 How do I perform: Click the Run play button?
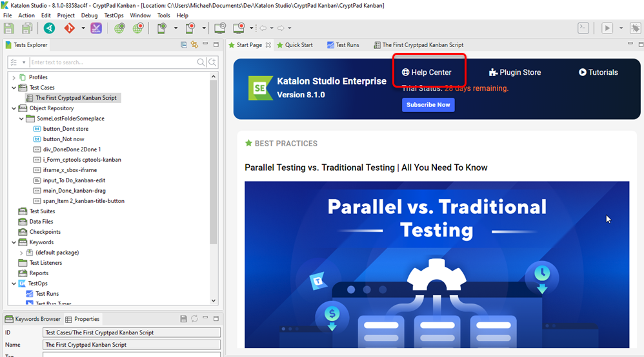(x=607, y=28)
